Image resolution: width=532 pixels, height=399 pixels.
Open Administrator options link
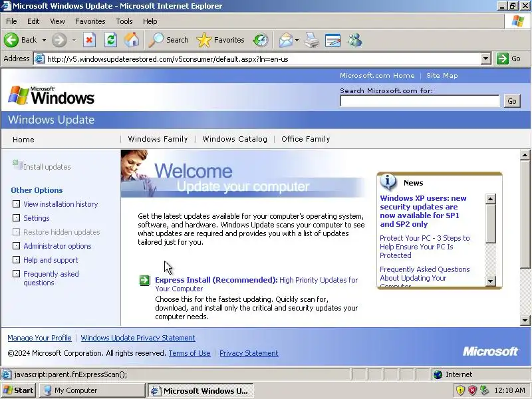pos(57,246)
